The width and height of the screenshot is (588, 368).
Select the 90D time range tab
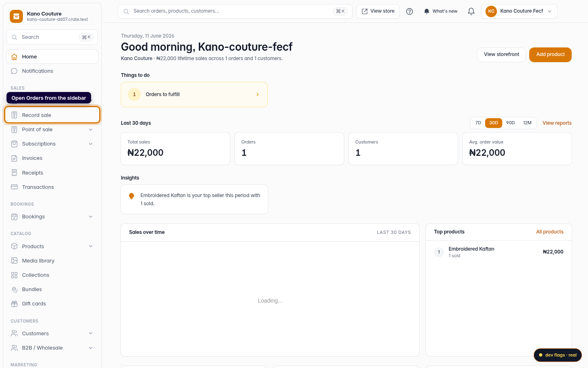click(510, 123)
